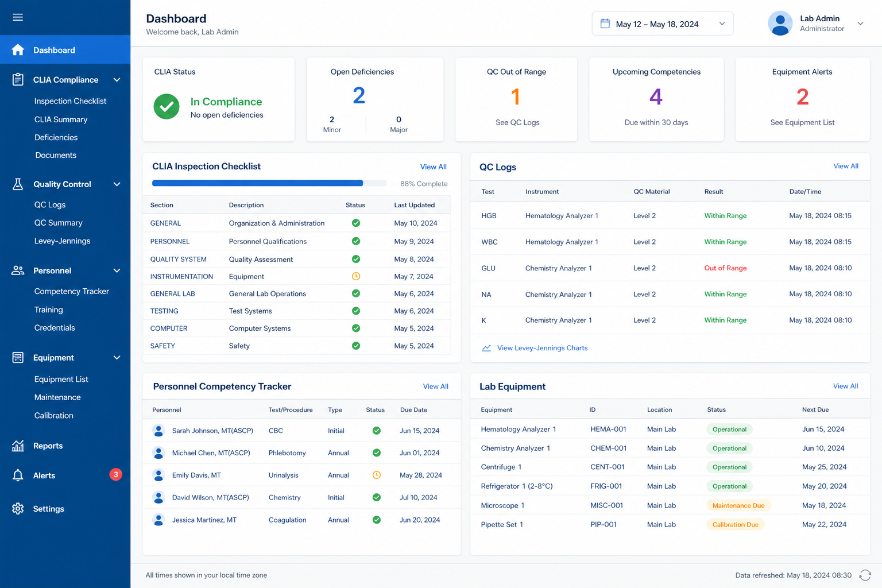Open View Levey-Jennings Charts link
Screen dimensions: 882x588
pos(542,348)
